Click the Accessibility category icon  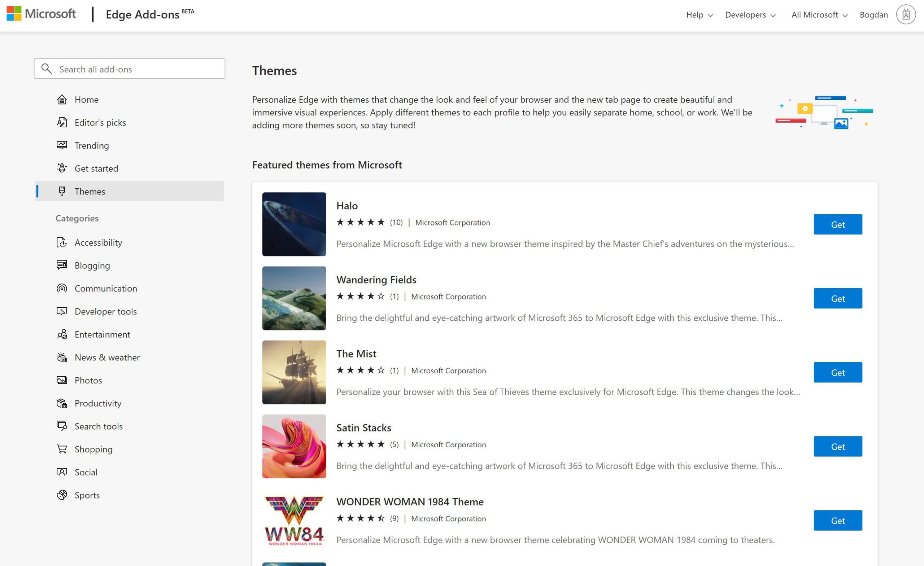tap(62, 242)
